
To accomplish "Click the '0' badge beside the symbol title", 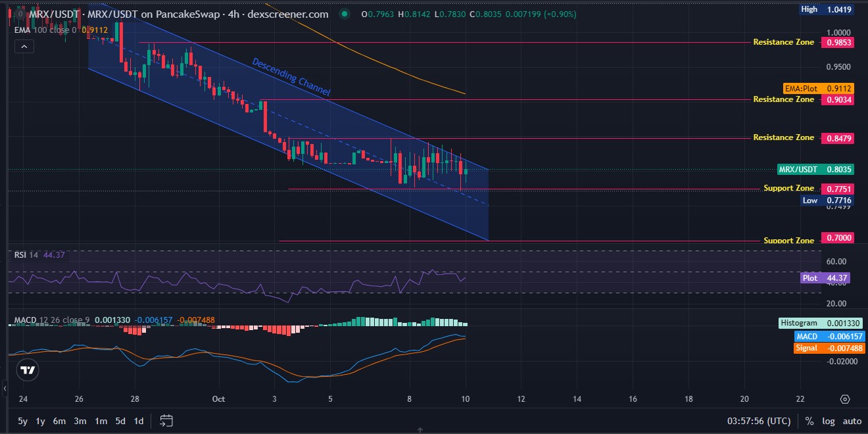I will [x=20, y=13].
